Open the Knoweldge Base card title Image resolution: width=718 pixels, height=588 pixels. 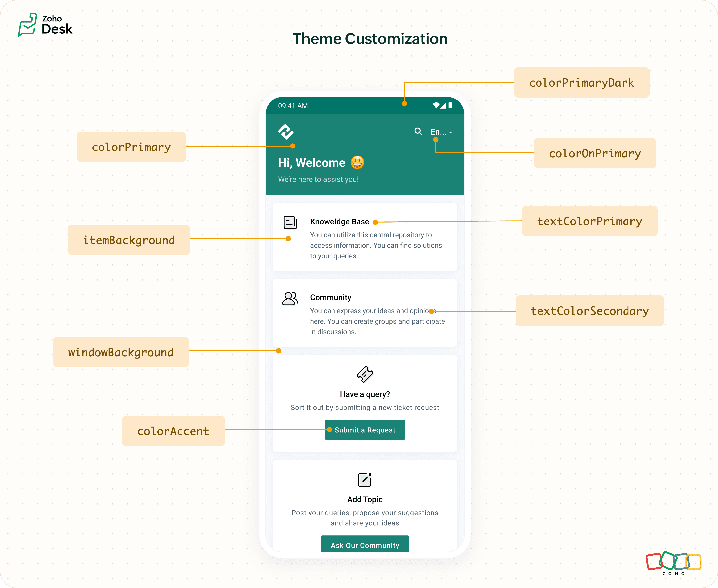tap(340, 221)
